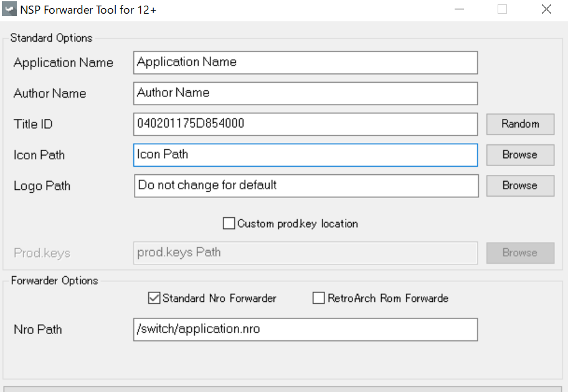The height and width of the screenshot is (392, 568).
Task: Browse for an icon file
Action: (x=520, y=154)
